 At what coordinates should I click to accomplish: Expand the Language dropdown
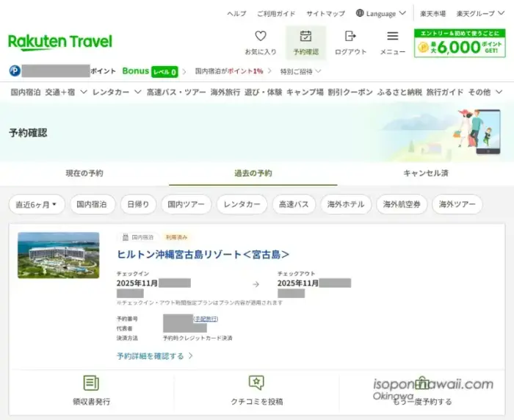[x=402, y=13]
